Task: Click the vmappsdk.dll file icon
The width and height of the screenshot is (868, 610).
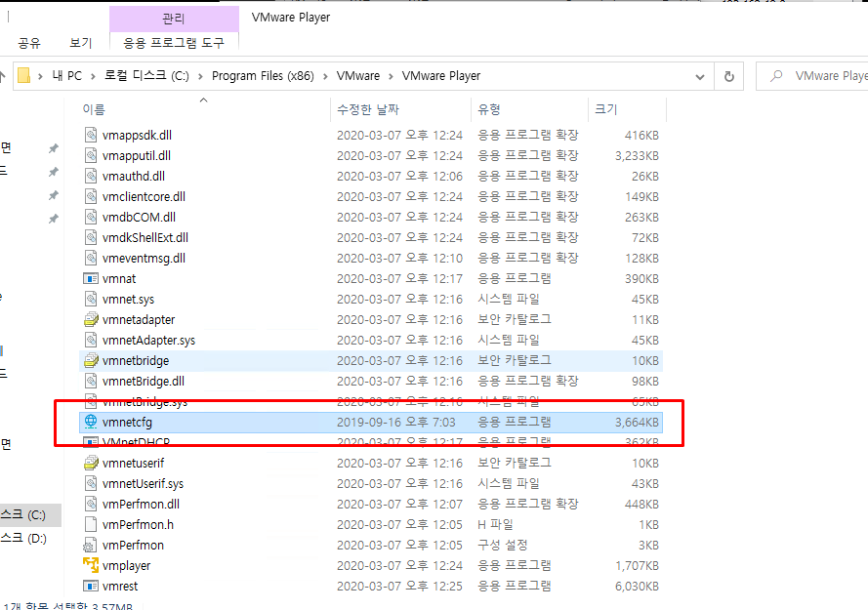Action: click(x=91, y=135)
